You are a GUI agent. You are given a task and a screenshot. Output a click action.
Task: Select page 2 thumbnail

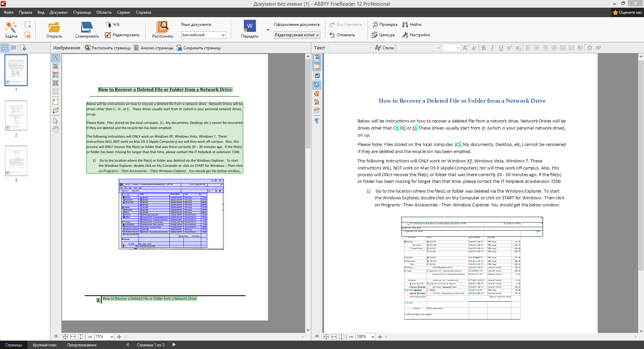tap(16, 115)
